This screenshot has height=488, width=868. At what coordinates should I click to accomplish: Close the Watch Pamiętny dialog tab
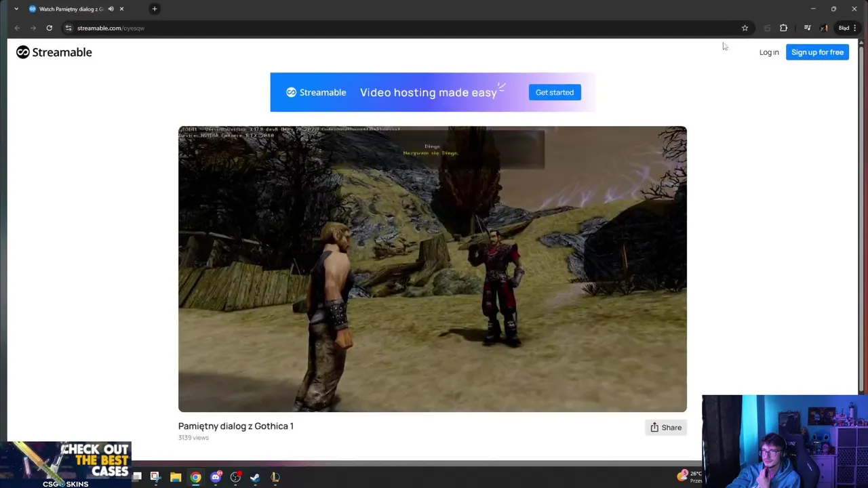click(x=121, y=9)
